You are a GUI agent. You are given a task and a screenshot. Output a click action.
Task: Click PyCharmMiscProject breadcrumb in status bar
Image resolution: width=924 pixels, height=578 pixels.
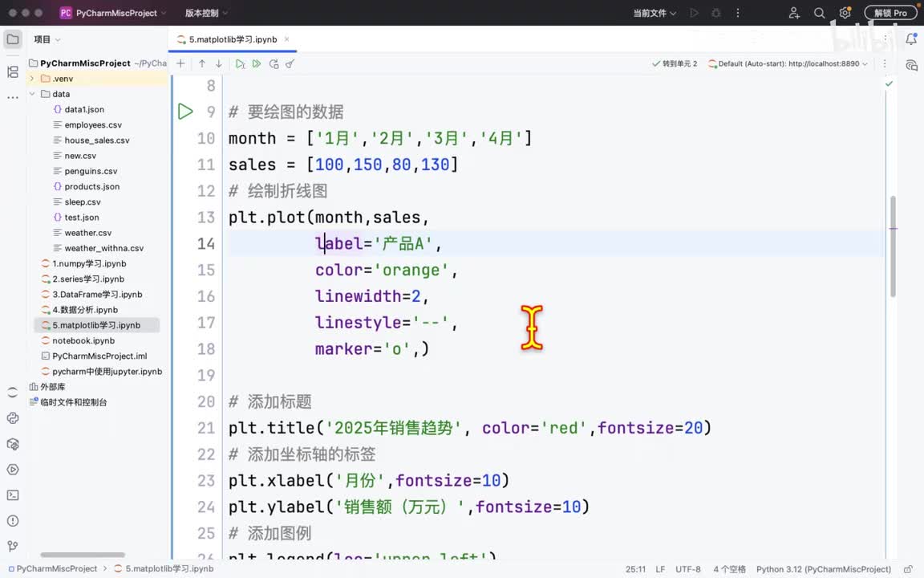[x=53, y=569]
